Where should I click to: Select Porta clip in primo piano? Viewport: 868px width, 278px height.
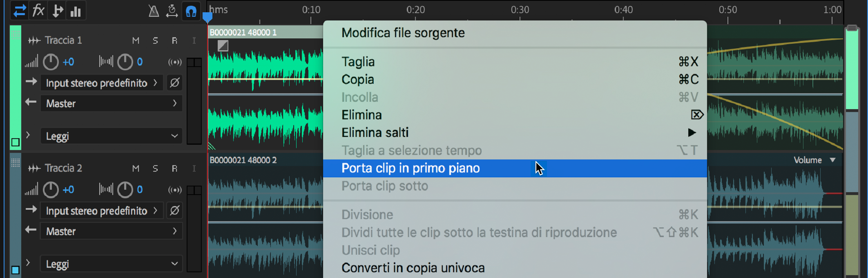tap(411, 168)
